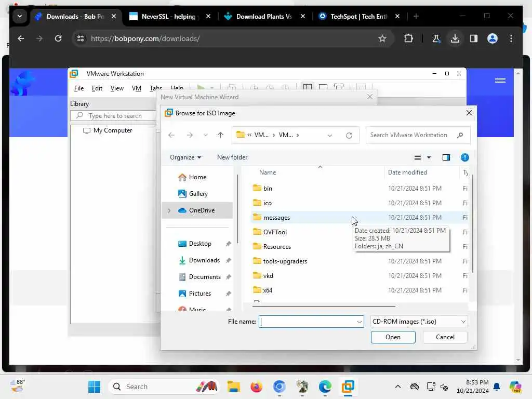Sort files by Date modified column
532x399 pixels.
click(407, 172)
